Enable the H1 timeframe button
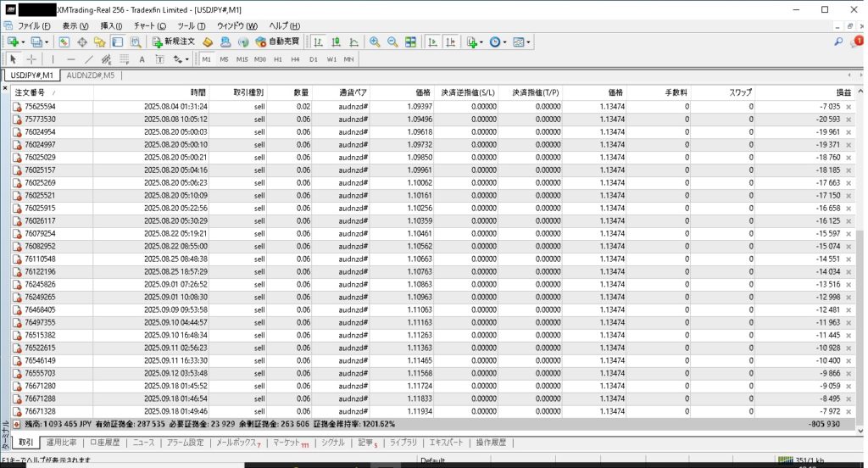868x468 pixels. click(278, 59)
